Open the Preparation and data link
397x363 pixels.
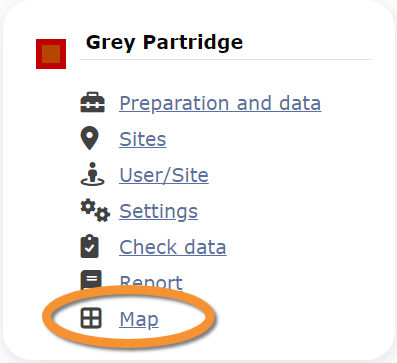(x=220, y=103)
